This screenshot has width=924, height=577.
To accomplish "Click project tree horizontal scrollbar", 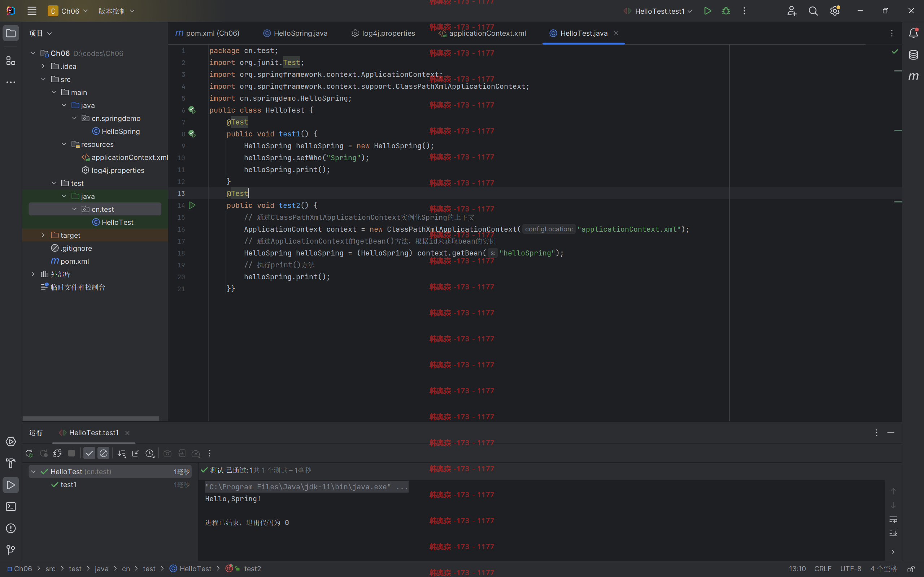I will click(x=91, y=419).
